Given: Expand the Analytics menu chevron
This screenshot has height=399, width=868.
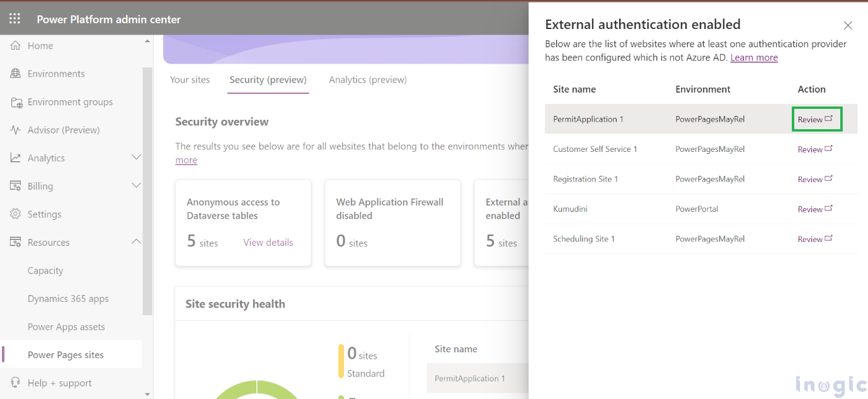Looking at the screenshot, I should pyautogui.click(x=136, y=158).
